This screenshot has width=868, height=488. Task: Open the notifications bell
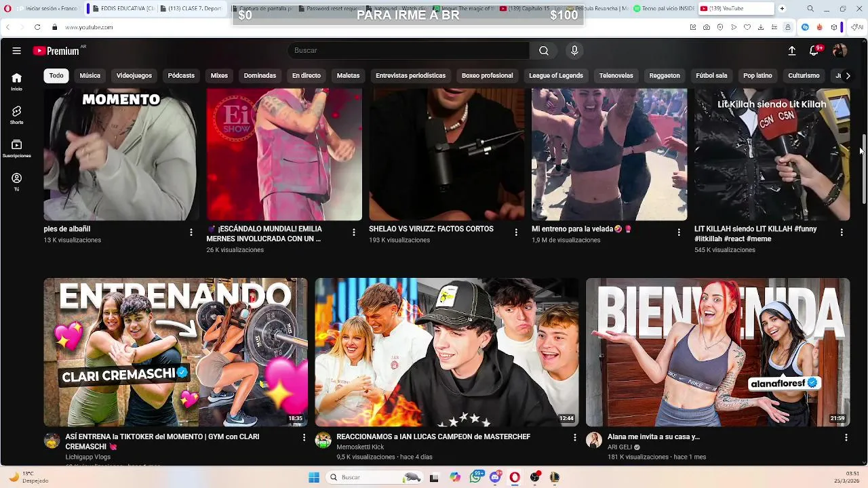click(x=814, y=51)
